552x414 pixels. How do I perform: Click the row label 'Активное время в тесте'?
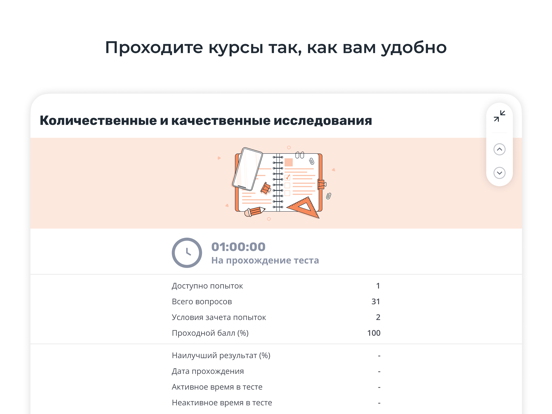217,387
